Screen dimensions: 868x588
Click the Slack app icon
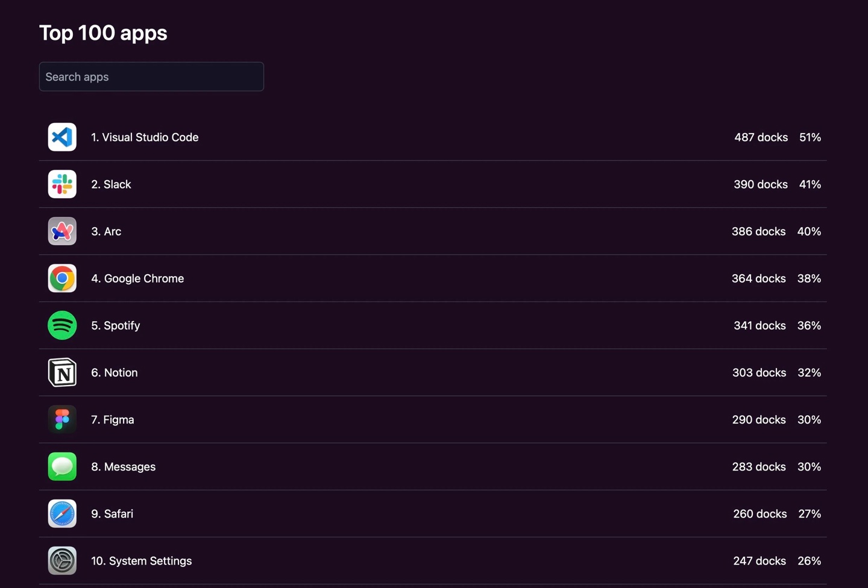coord(62,184)
